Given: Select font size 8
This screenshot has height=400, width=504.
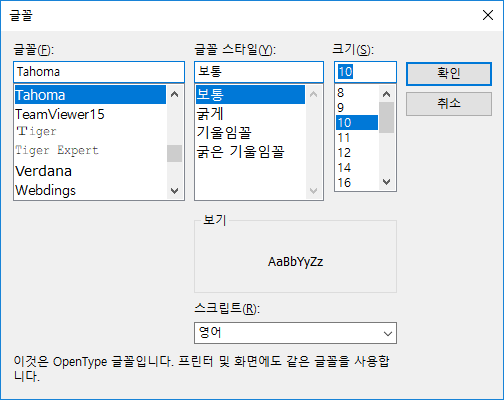Looking at the screenshot, I should coord(357,93).
